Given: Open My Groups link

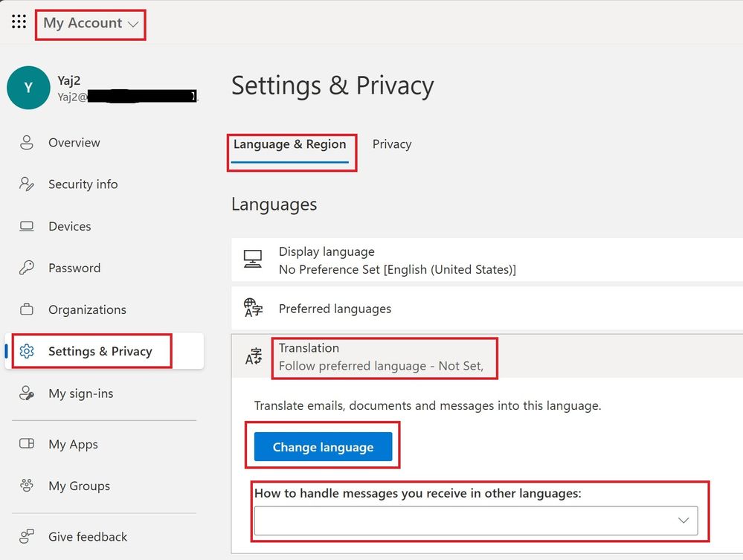Looking at the screenshot, I should coord(79,486).
